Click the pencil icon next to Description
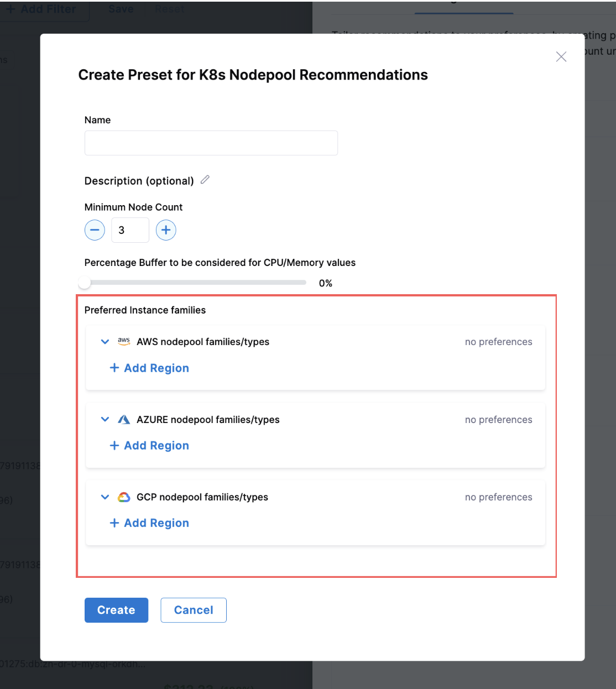 205,180
